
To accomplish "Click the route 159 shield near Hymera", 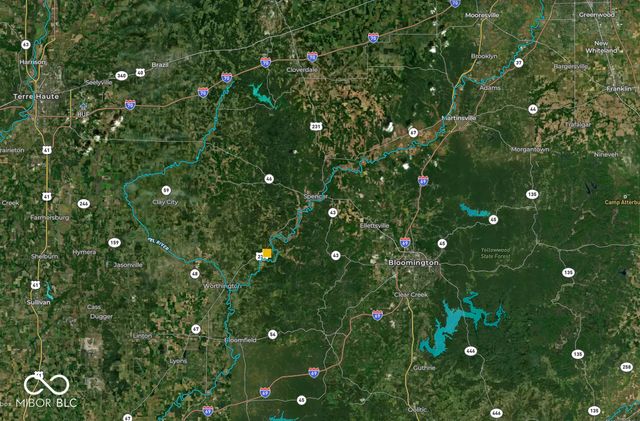I will pyautogui.click(x=114, y=243).
